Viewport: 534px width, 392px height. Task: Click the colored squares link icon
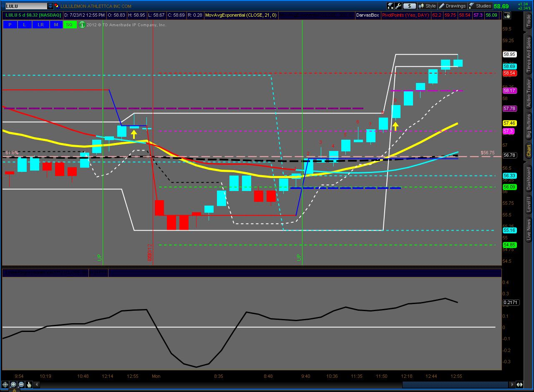tap(57, 6)
